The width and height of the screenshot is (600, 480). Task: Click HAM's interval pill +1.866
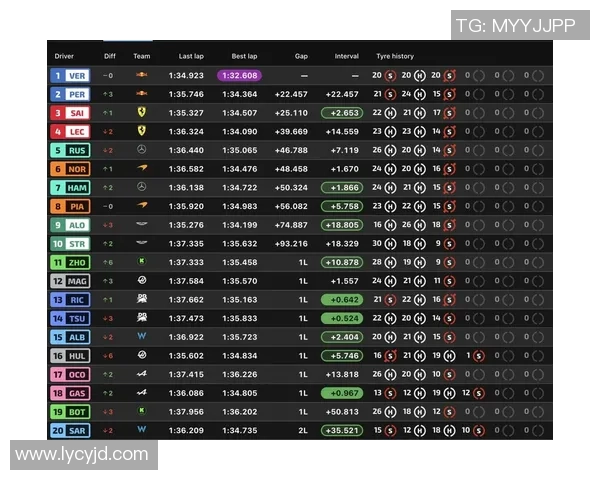click(342, 188)
